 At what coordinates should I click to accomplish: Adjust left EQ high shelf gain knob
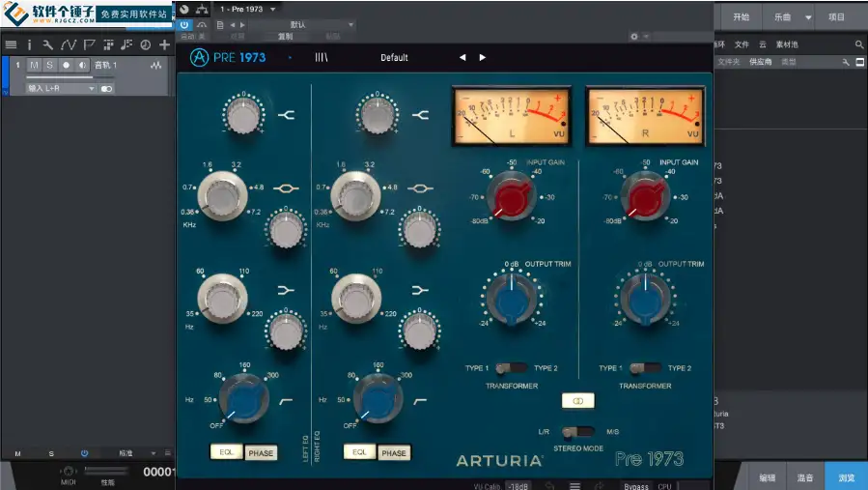pos(243,115)
